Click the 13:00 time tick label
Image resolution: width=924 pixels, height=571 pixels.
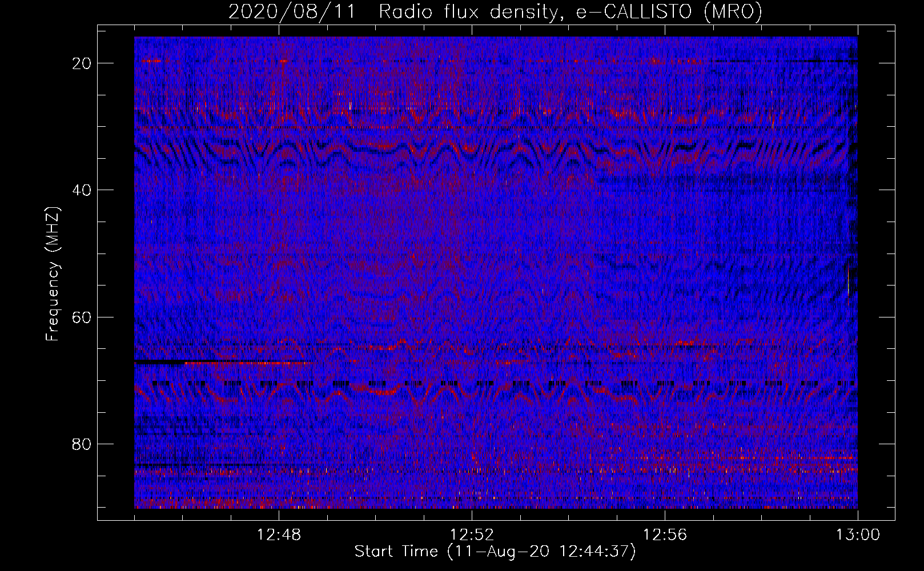tap(858, 535)
